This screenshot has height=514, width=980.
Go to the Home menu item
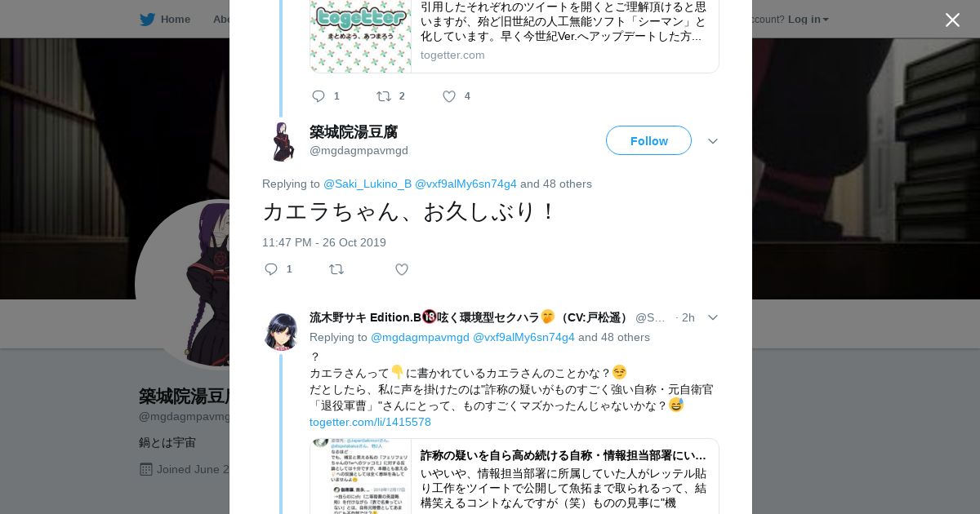point(176,20)
